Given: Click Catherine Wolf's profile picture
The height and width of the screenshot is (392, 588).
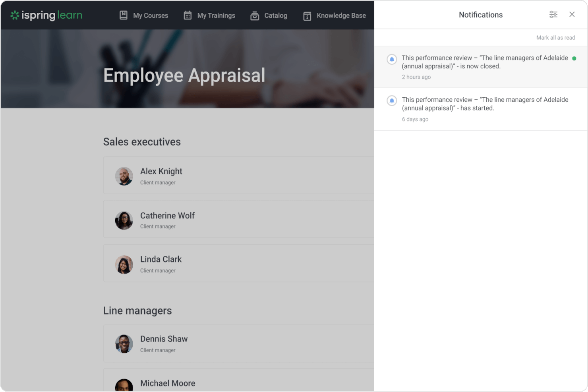Looking at the screenshot, I should click(x=124, y=220).
